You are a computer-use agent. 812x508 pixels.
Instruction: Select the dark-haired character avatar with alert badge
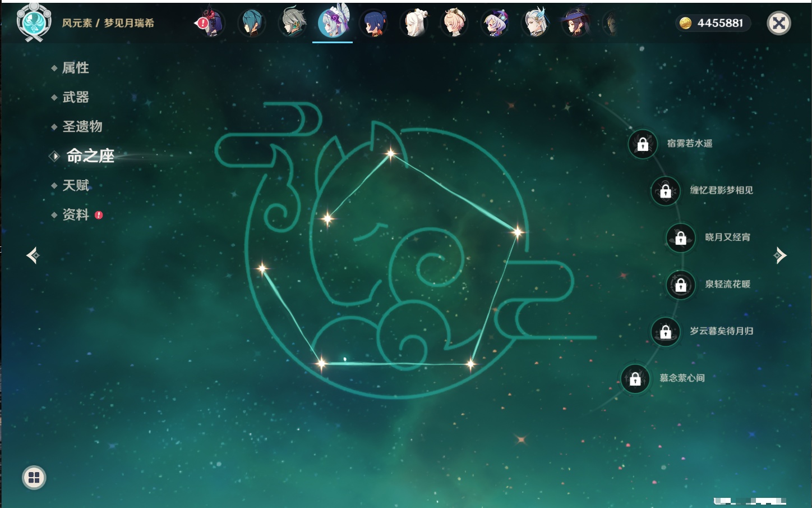pyautogui.click(x=210, y=23)
